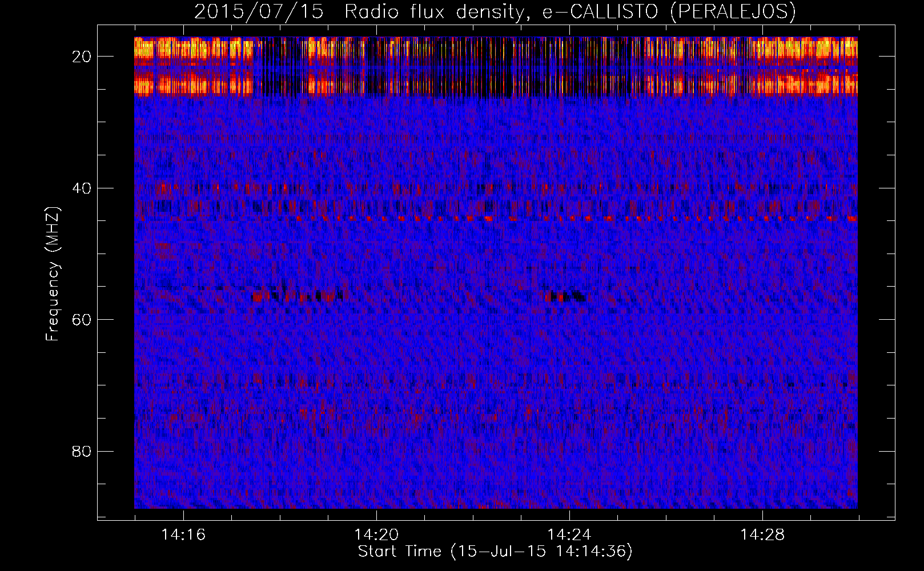Click the frequency tick label "60"
This screenshot has width=924, height=571.
[82, 320]
